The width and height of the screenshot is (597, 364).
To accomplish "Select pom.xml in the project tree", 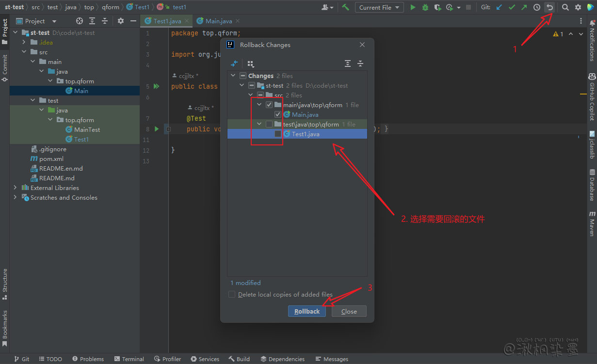I will click(51, 158).
